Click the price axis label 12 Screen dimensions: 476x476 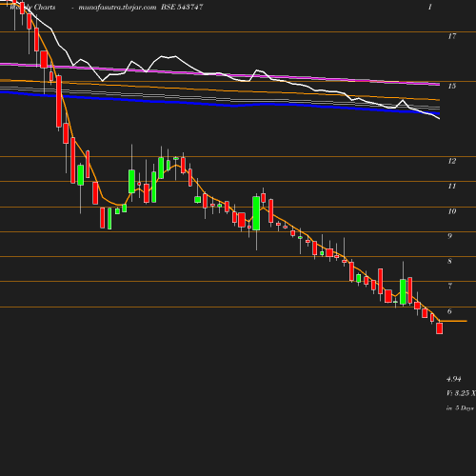pos(452,161)
